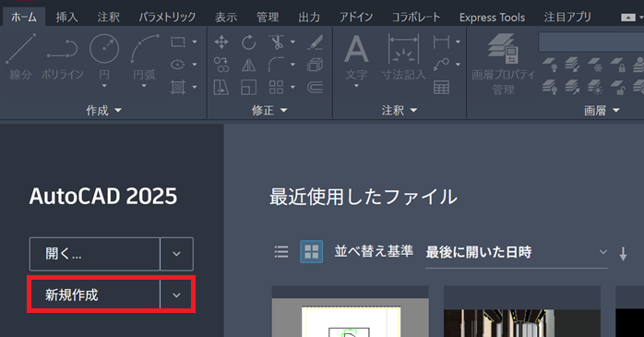The width and height of the screenshot is (644, 337).
Task: Click the Make Current layer icon
Action: click(572, 65)
